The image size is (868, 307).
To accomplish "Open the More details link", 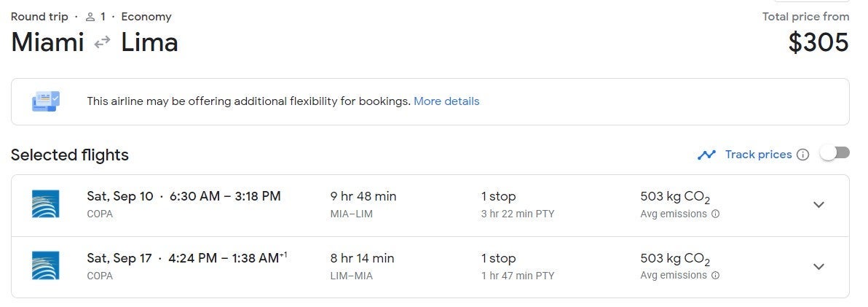I will (x=446, y=101).
